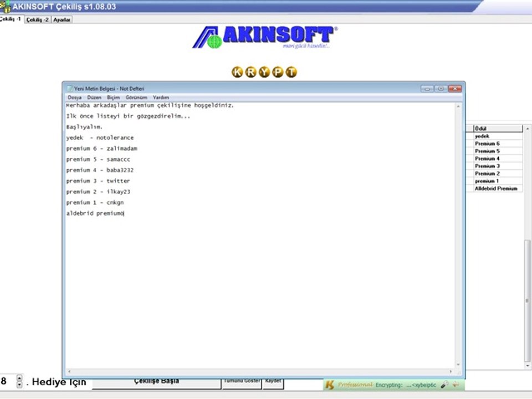Click the arrow icon in encrypting bar
Viewport: 532px width, 399px height.
click(x=456, y=385)
